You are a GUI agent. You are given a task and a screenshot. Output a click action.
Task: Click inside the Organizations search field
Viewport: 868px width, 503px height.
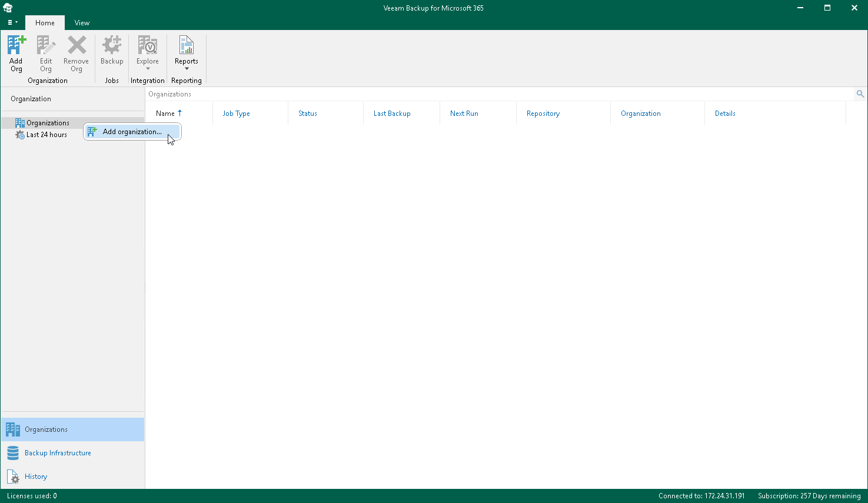(x=499, y=94)
